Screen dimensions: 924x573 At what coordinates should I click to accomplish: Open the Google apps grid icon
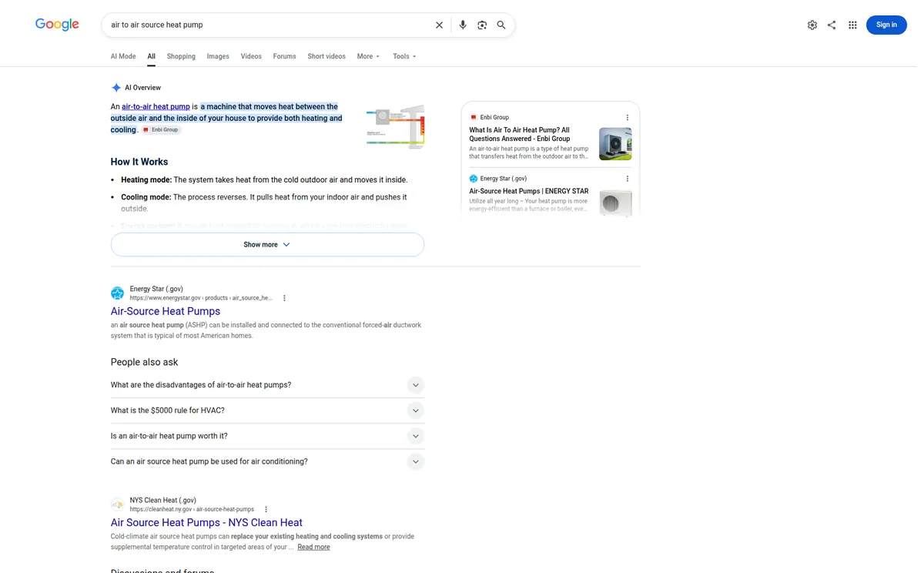(x=852, y=25)
